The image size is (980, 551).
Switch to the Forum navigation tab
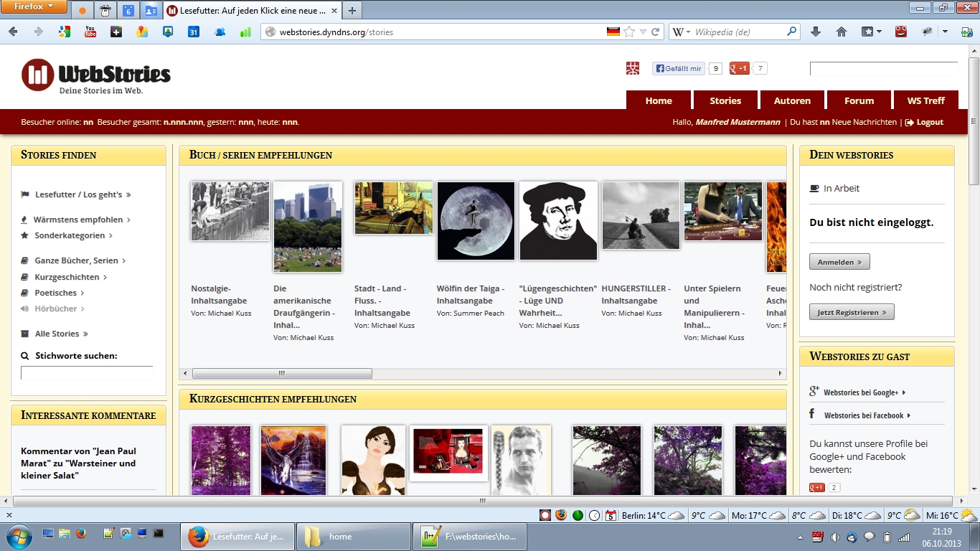(859, 100)
